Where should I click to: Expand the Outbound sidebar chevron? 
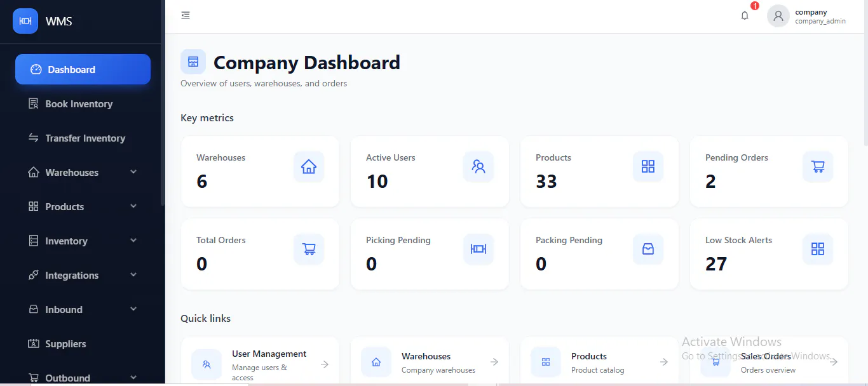tap(133, 378)
